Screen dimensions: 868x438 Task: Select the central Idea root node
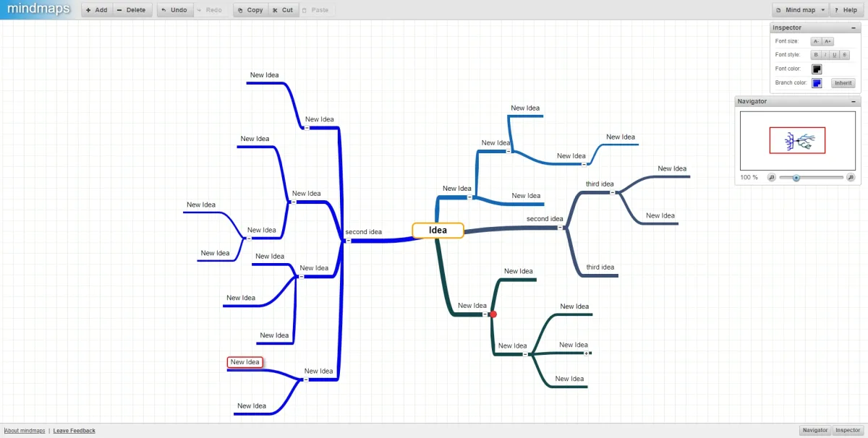(438, 230)
